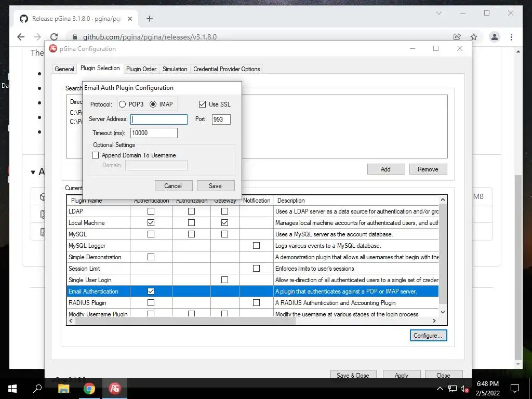
Task: Switch to the General tab
Action: [x=64, y=69]
